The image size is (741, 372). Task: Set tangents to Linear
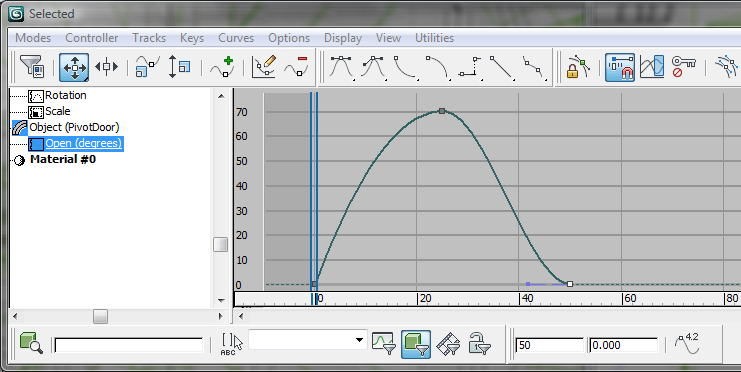point(501,67)
